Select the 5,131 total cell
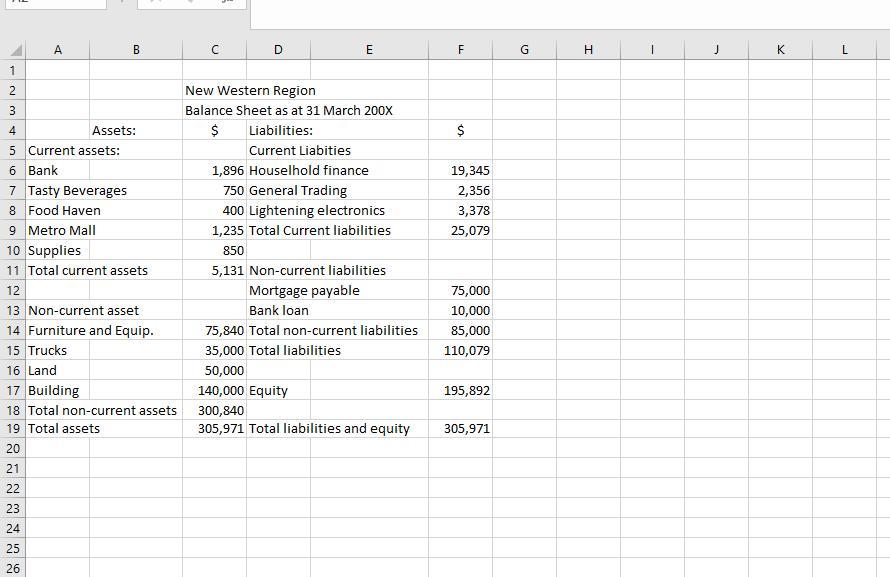Viewport: 890px width, 577px height. point(215,271)
